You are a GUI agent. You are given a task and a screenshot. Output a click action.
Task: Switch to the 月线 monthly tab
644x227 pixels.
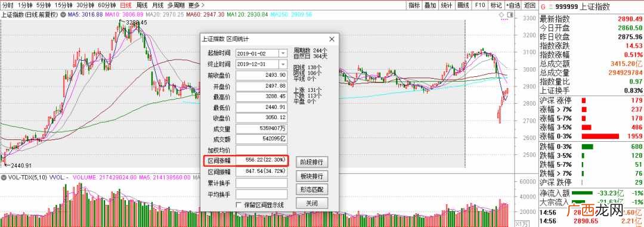(157, 5)
